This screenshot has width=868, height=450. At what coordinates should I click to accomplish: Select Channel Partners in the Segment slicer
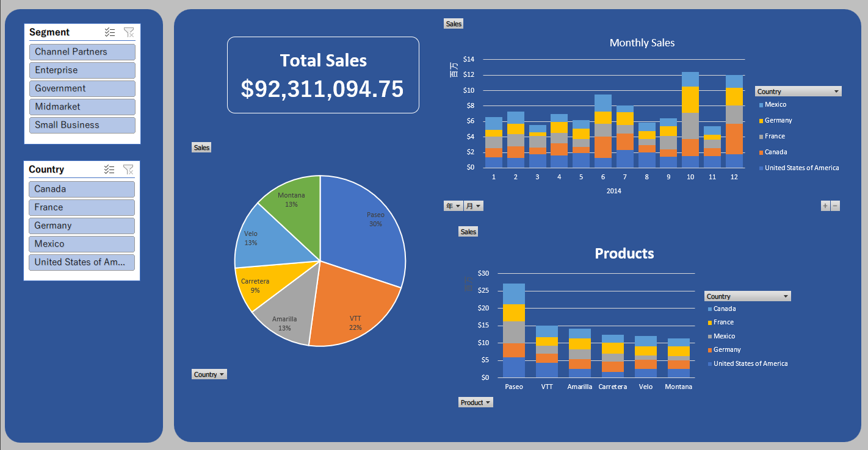[82, 52]
